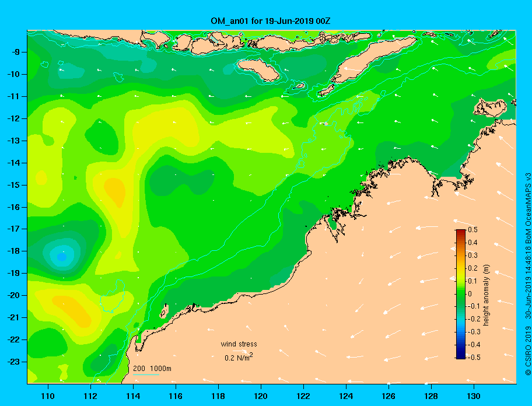Click the latitude axis label "-13"
The height and width of the screenshot is (406, 532).
click(13, 141)
